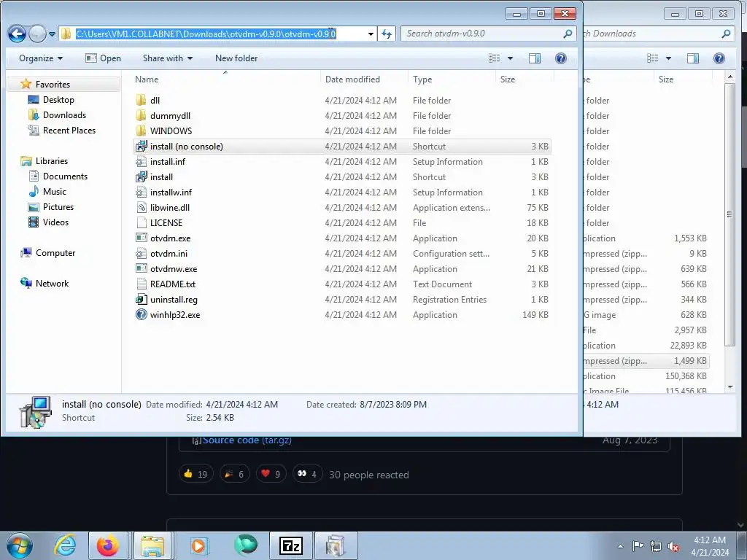Select the dummydll folder icon
The height and width of the screenshot is (560, 747).
(141, 115)
